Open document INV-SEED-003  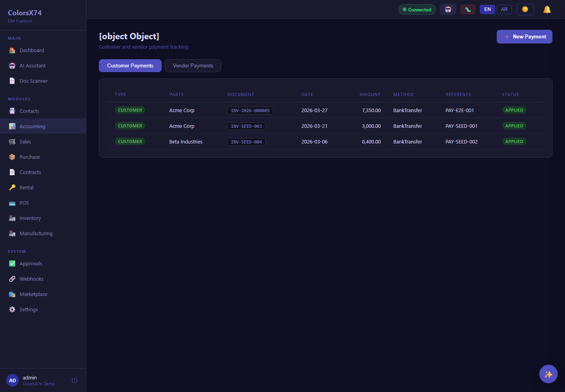(x=246, y=126)
